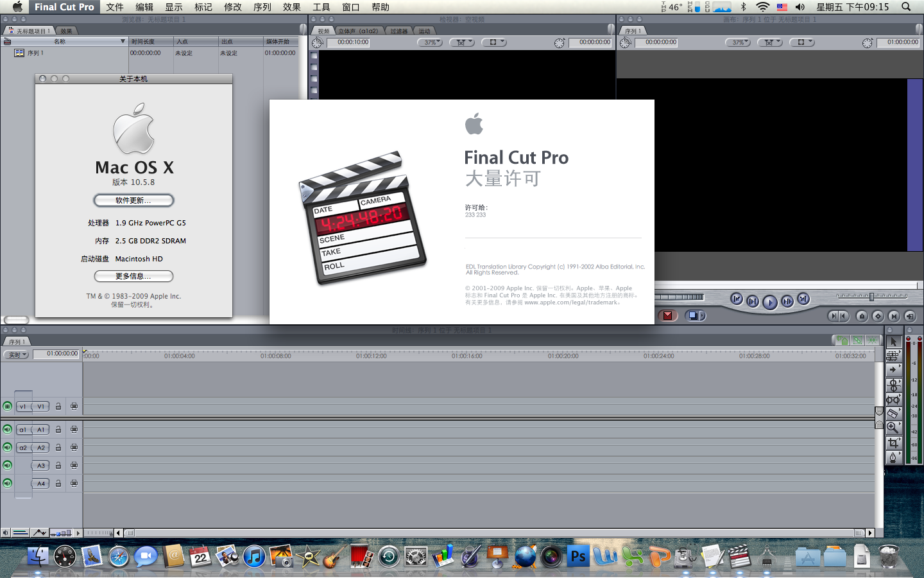Select the Razor Blade tool

coord(893,414)
